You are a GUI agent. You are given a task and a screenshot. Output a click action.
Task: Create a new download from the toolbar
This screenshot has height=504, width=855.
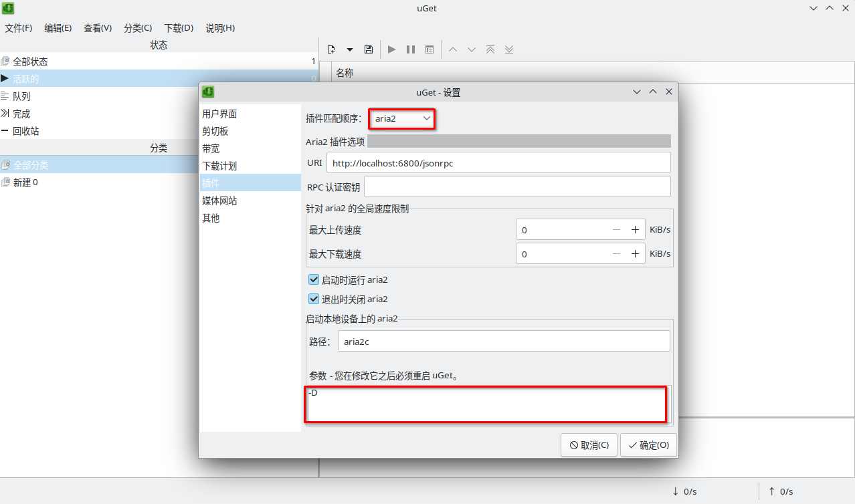point(330,49)
